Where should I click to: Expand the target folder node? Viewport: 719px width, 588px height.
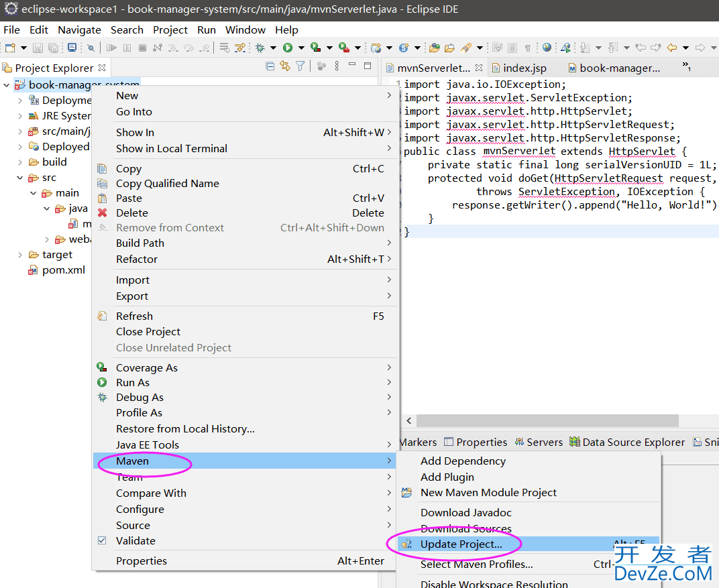[19, 255]
